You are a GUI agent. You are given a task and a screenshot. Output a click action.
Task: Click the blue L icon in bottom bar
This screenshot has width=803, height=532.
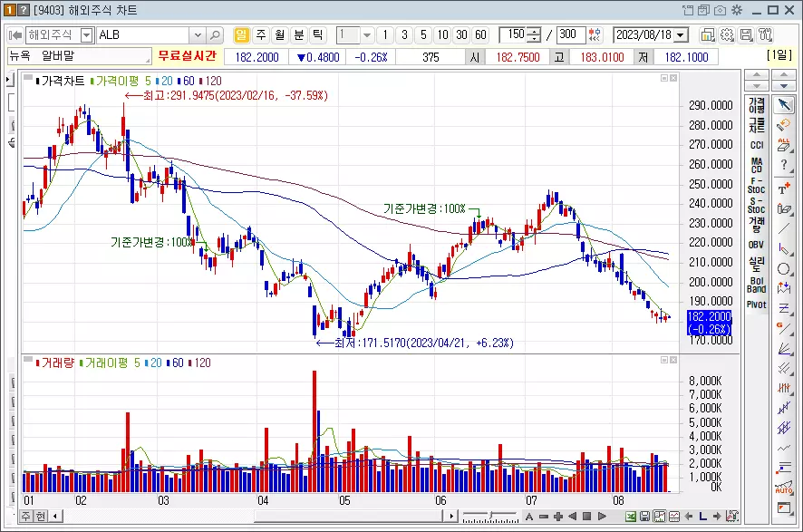pos(702,516)
